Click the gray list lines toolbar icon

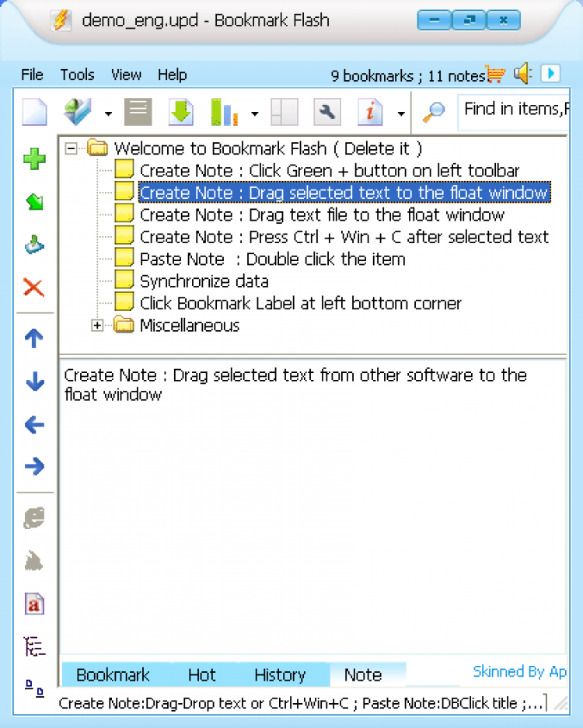point(138,112)
